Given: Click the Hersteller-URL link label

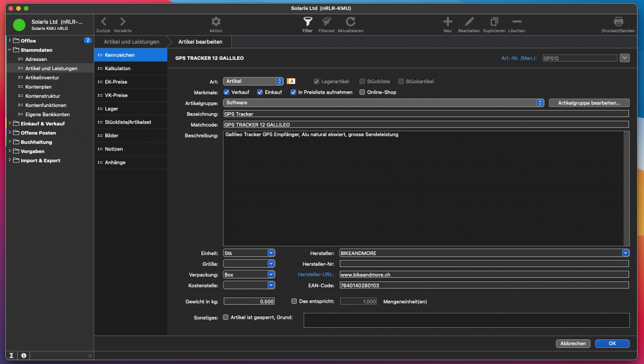Looking at the screenshot, I should click(316, 274).
